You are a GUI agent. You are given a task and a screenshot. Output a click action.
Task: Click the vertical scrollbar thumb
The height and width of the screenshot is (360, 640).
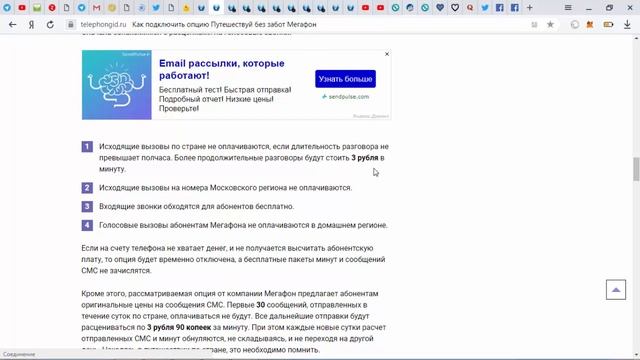(x=636, y=169)
